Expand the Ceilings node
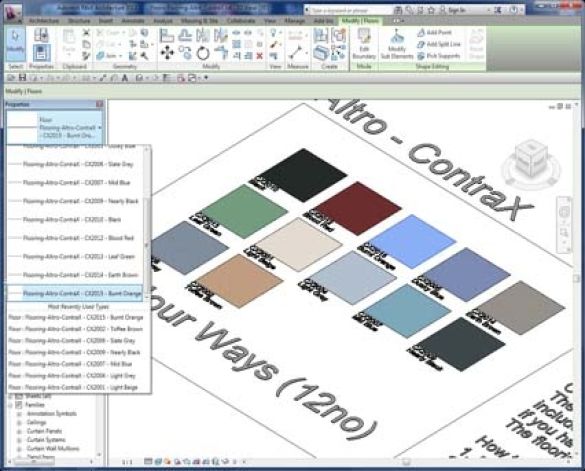 pos(19,423)
